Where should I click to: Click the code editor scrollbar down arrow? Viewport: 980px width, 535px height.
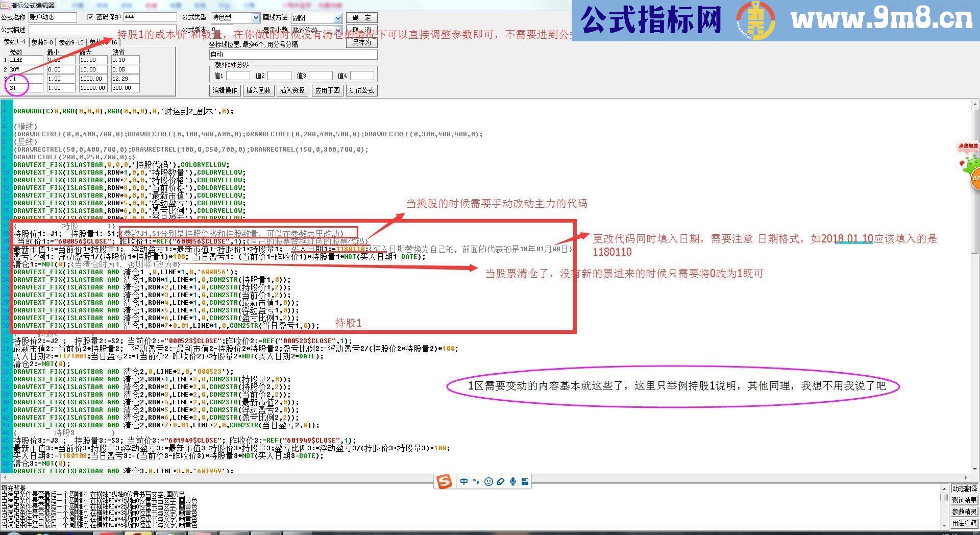point(975,469)
